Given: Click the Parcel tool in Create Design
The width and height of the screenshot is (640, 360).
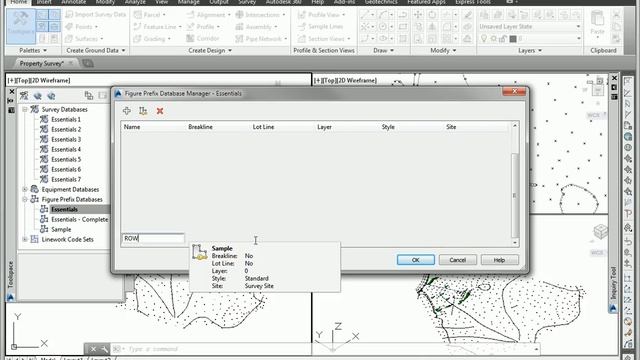Looking at the screenshot, I should click(x=150, y=15).
